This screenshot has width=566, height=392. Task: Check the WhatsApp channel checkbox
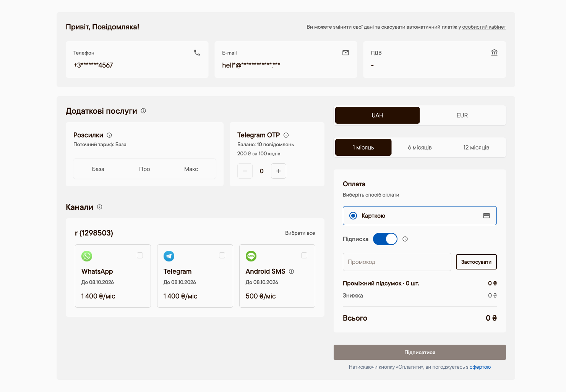point(140,255)
